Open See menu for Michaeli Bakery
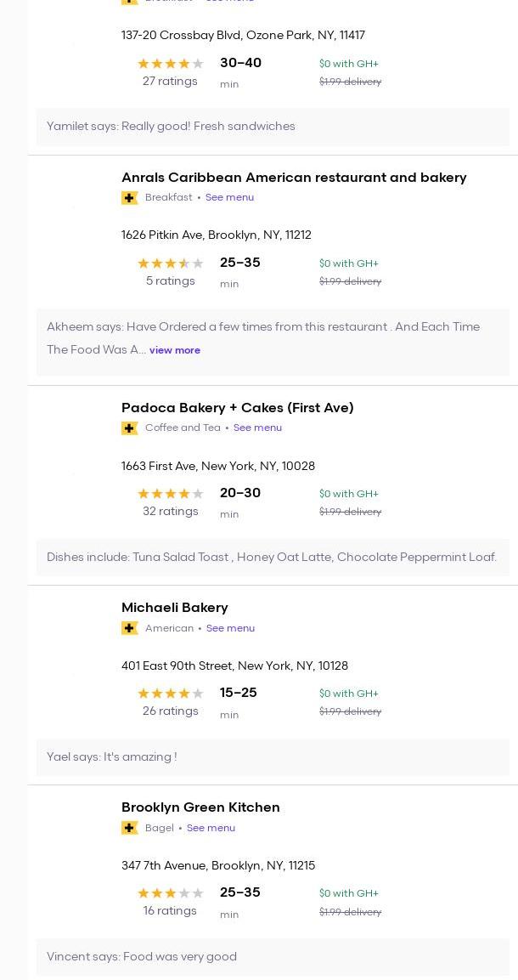Viewport: 518px width, 980px height. [x=230, y=628]
